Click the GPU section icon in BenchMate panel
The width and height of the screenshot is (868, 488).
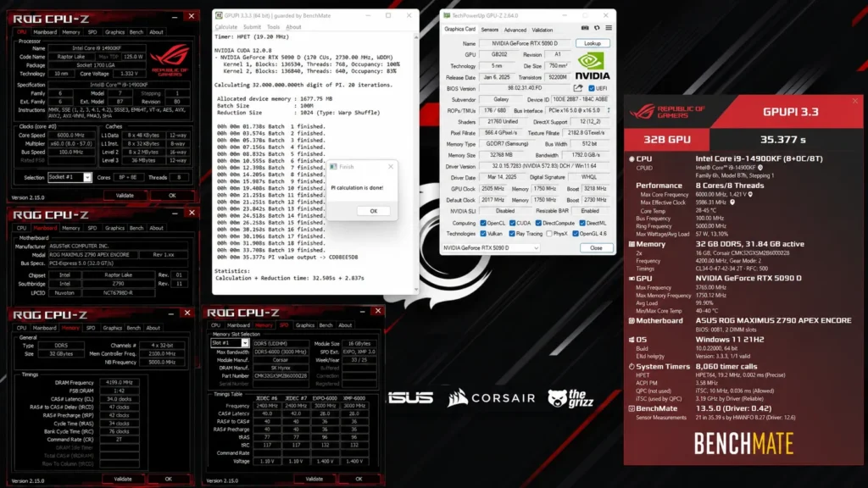click(x=632, y=278)
